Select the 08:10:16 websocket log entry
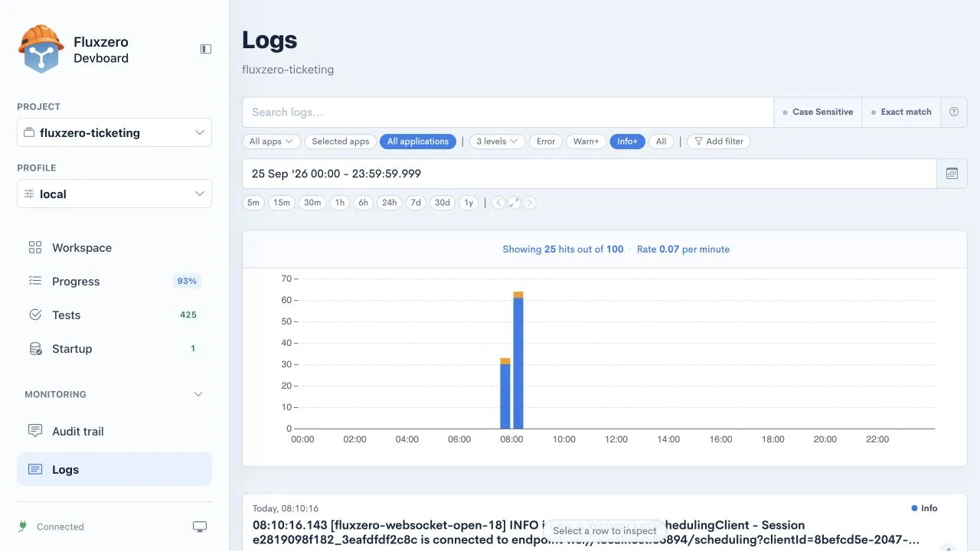Screen dimensions: 980x551 click(605, 524)
